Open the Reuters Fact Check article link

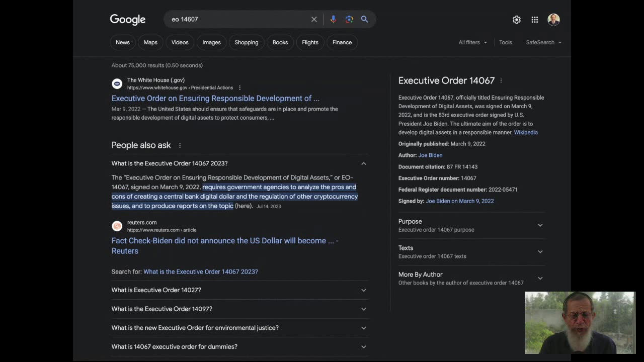pyautogui.click(x=225, y=246)
